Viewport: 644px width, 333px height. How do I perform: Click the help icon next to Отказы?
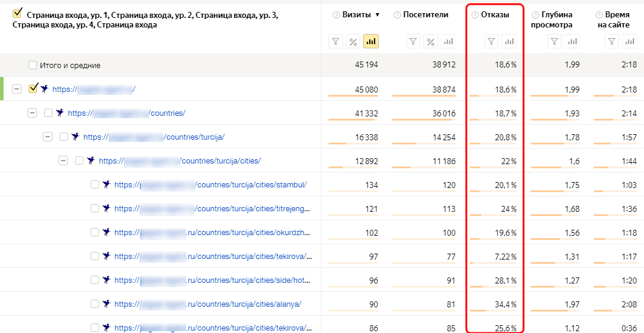[475, 15]
